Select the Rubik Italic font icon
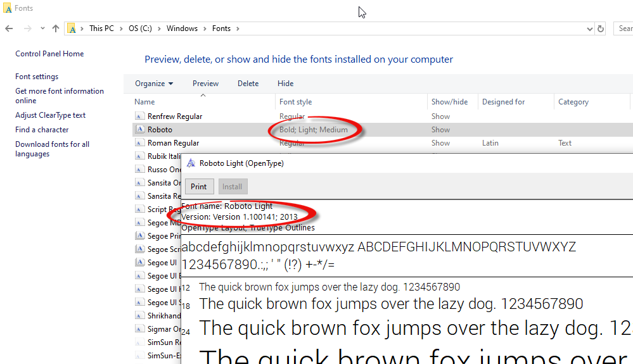This screenshot has height=364, width=633. [x=139, y=156]
